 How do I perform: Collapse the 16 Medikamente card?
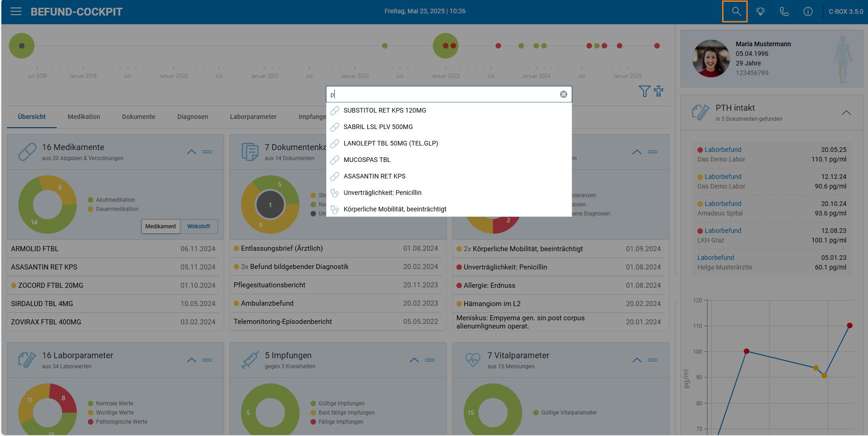pyautogui.click(x=192, y=152)
